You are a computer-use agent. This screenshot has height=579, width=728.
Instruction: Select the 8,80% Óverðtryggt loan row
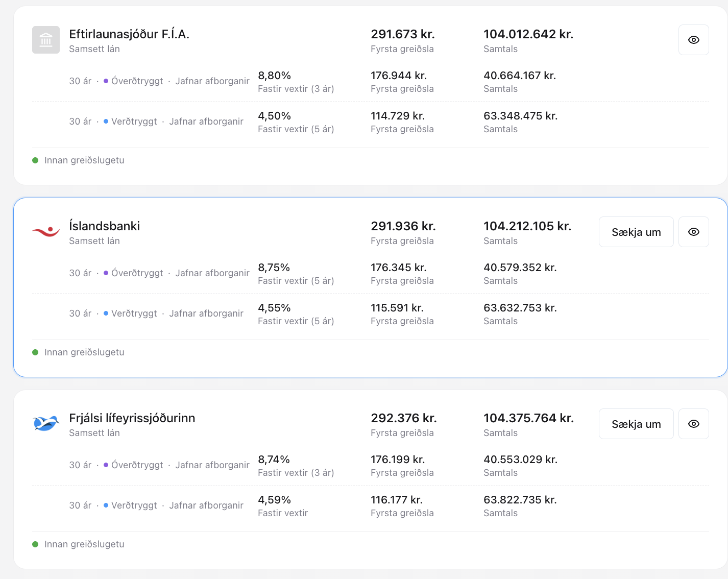click(x=371, y=82)
